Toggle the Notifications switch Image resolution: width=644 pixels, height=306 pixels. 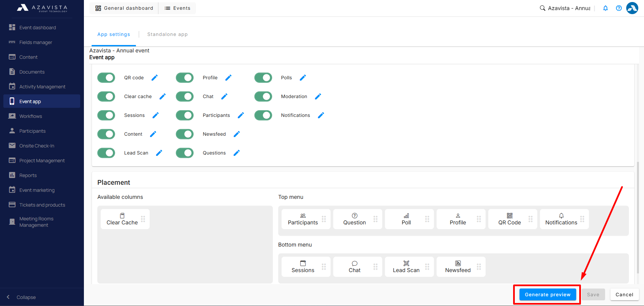(263, 115)
